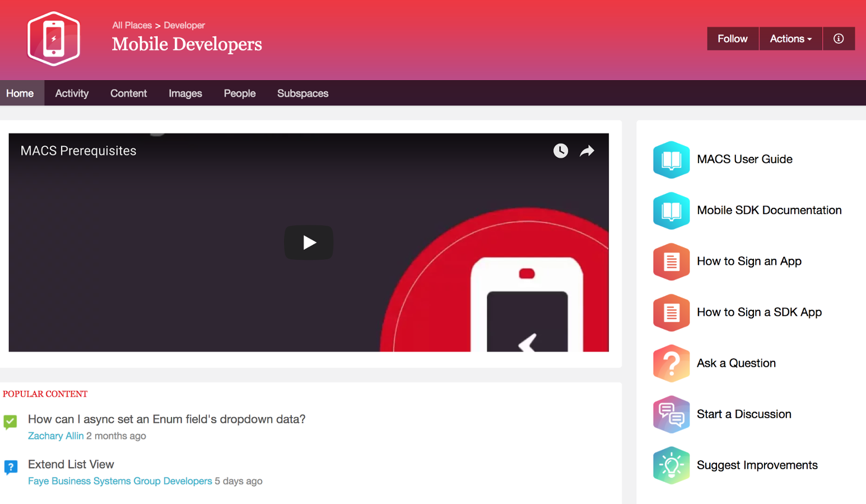Click the Mobile SDK Documentation book icon

(671, 211)
